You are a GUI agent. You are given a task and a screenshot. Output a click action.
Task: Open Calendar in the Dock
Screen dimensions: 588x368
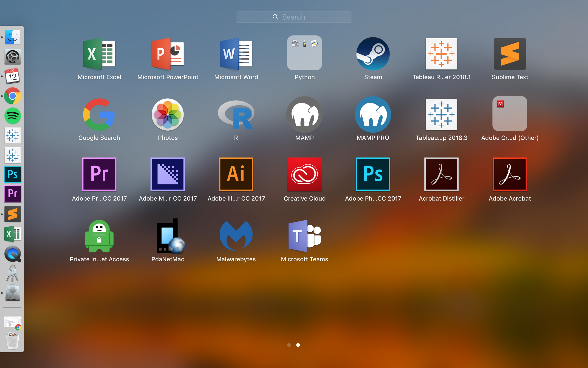(x=13, y=76)
